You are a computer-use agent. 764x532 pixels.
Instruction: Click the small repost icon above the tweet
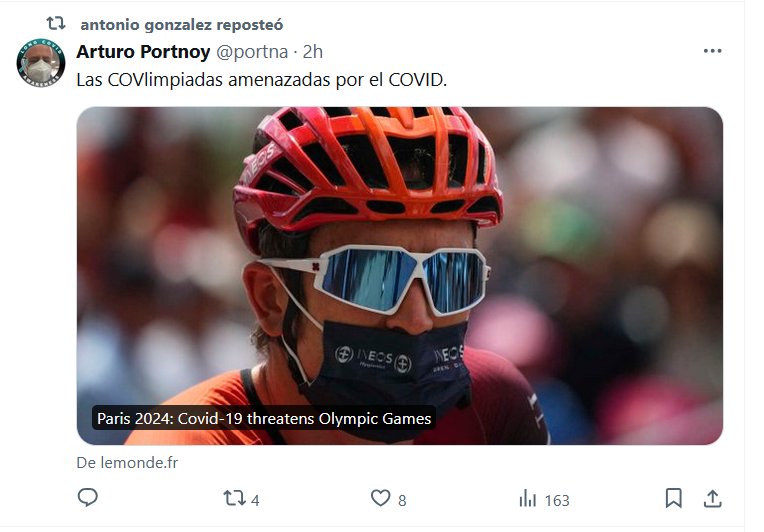pos(56,23)
